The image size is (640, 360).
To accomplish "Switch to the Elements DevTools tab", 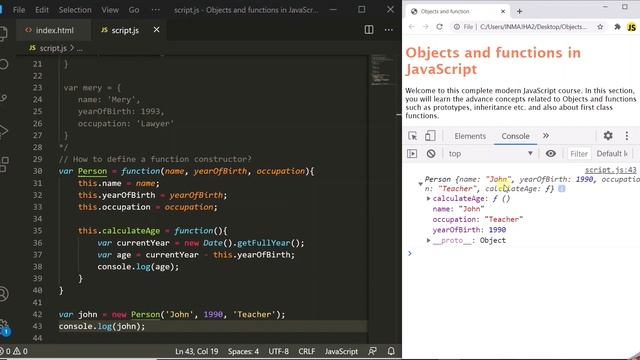I will [470, 136].
